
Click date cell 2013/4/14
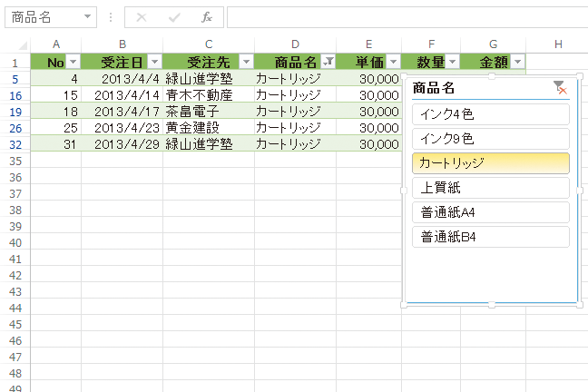(122, 95)
